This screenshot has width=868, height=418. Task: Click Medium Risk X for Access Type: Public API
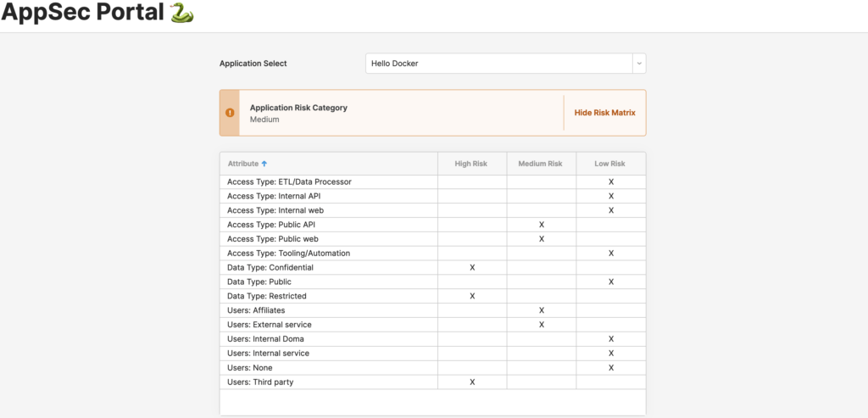[542, 225]
